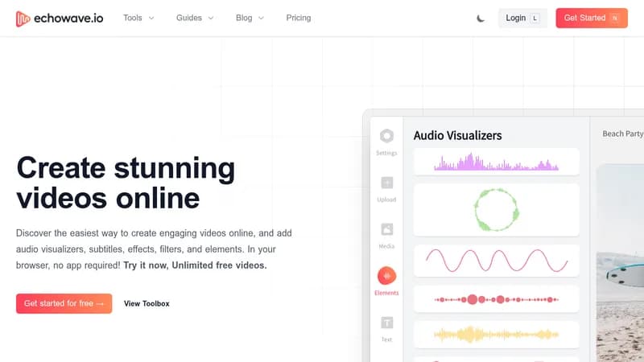The image size is (644, 362).
Task: Pick the green circular visualizer
Action: 496,210
